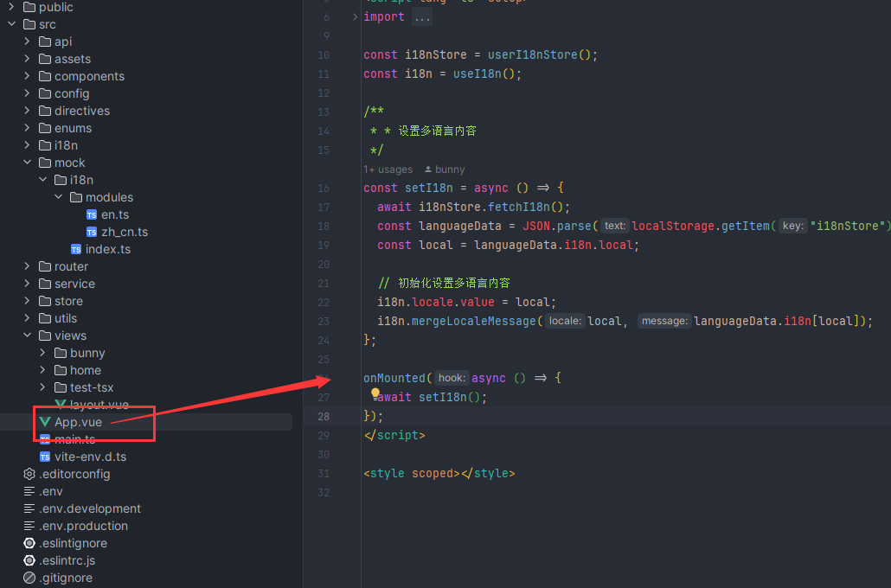Select the App.vue file
The height and width of the screenshot is (588, 891).
click(79, 422)
